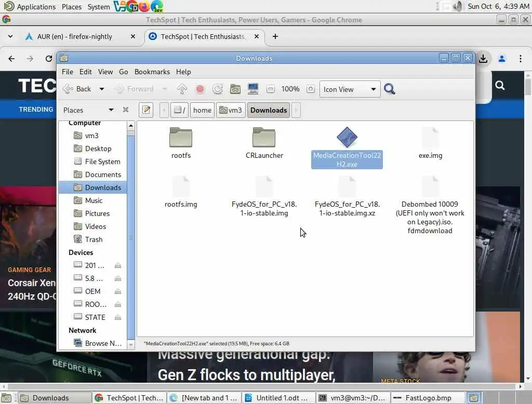
Task: Click TechSpot site search icon
Action: pos(500,85)
